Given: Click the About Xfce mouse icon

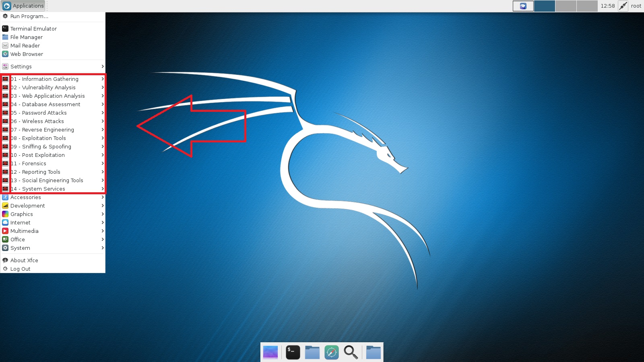Looking at the screenshot, I should coord(5,260).
